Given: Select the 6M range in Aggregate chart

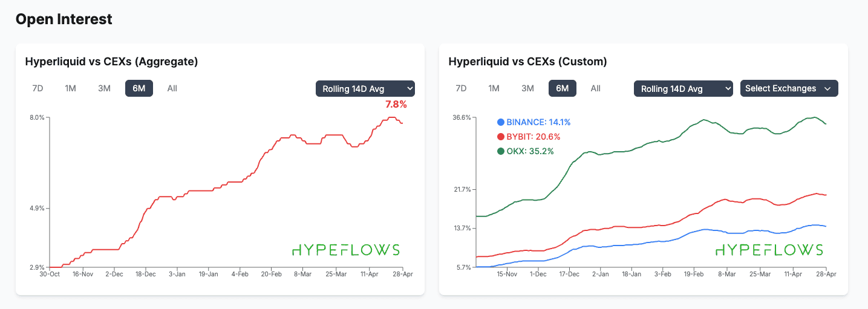Looking at the screenshot, I should point(139,88).
